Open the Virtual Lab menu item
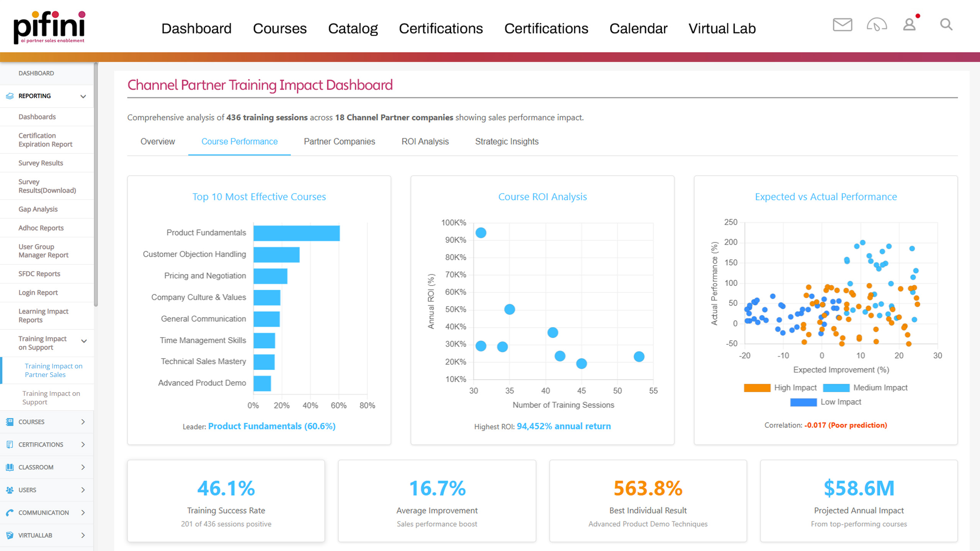 pos(722,29)
